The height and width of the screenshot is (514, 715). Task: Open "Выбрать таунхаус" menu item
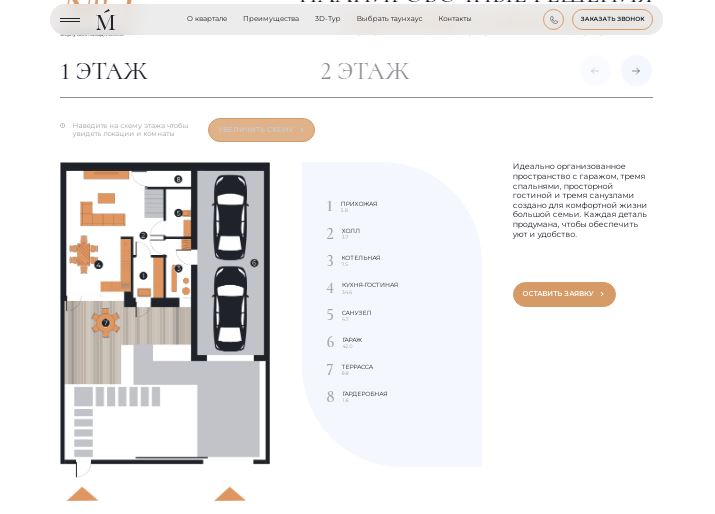pos(389,19)
